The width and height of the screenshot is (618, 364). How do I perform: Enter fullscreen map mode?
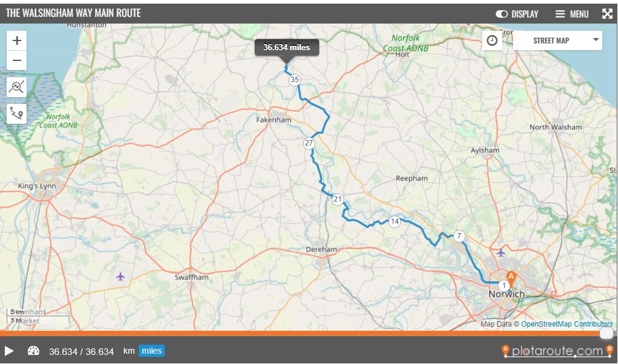click(607, 14)
